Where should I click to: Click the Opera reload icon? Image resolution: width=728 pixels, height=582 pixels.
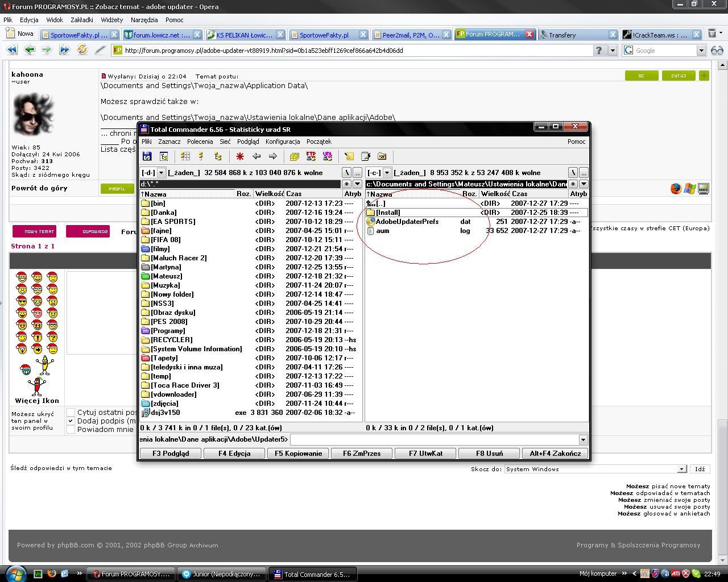coord(82,50)
